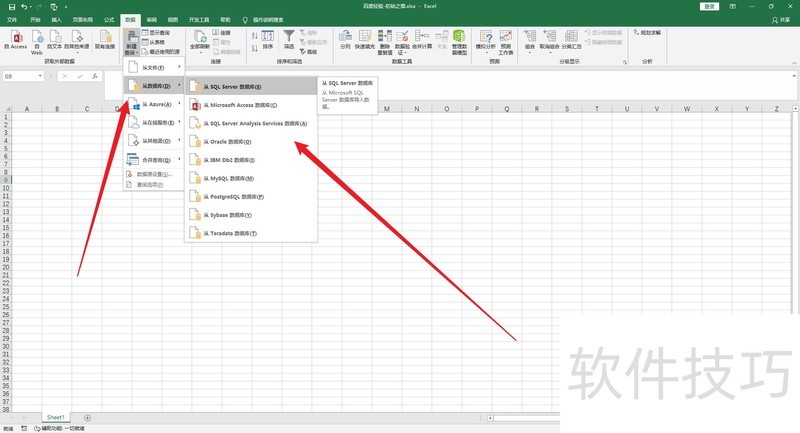Choose 从 Microsoft Access 数据库(C)
The height and width of the screenshot is (433, 800).
(x=251, y=105)
